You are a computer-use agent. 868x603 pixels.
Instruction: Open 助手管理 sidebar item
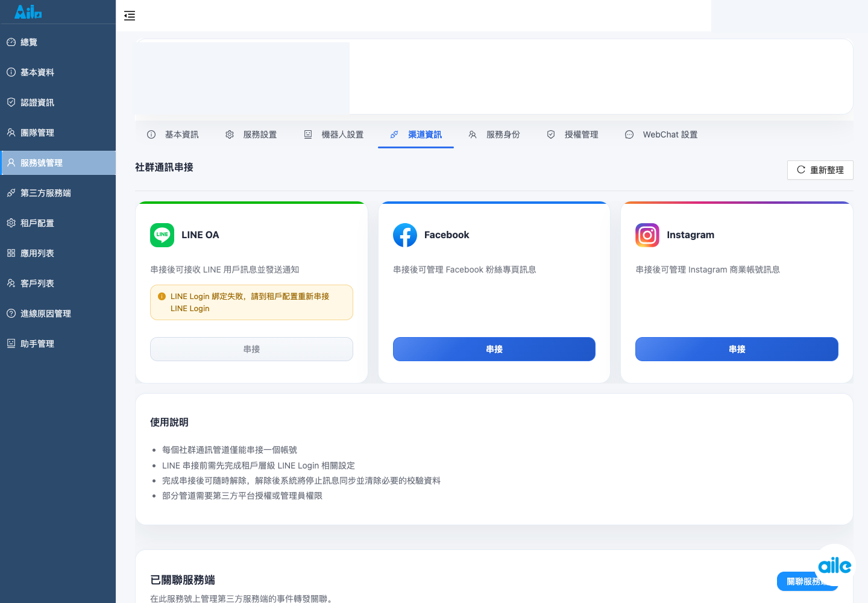(x=58, y=344)
